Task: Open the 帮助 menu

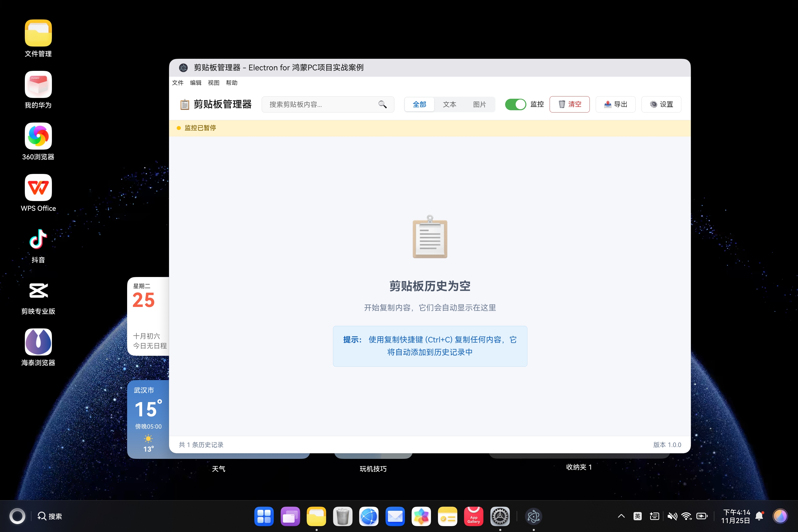Action: [231, 82]
